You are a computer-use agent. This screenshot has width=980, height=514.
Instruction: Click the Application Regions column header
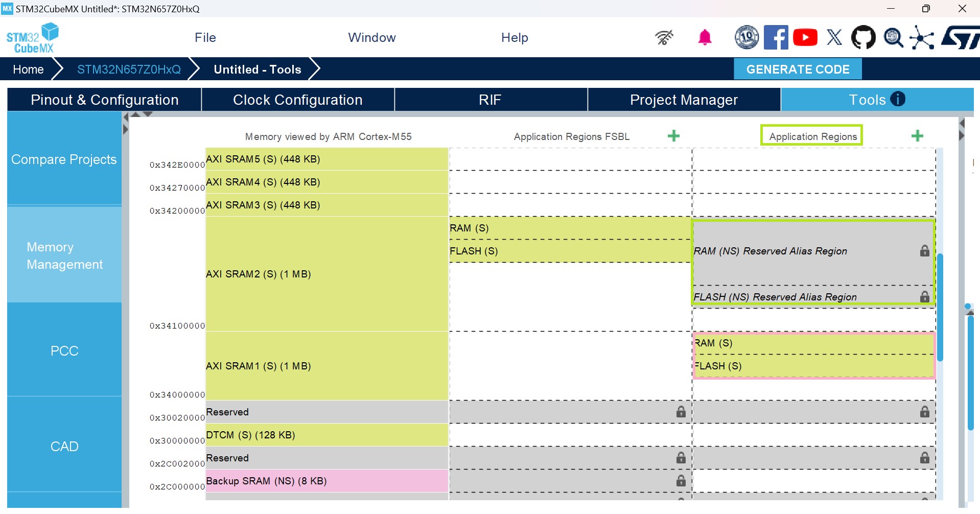812,136
